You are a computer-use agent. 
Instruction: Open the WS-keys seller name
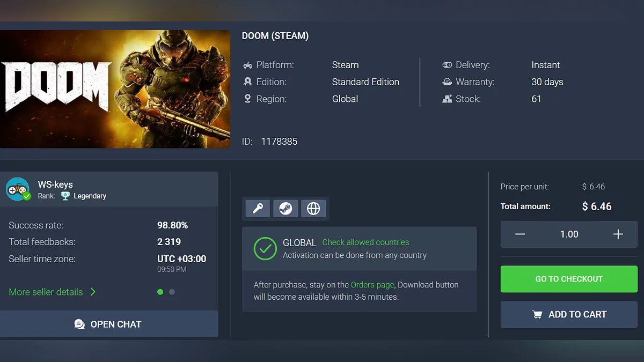(x=55, y=184)
